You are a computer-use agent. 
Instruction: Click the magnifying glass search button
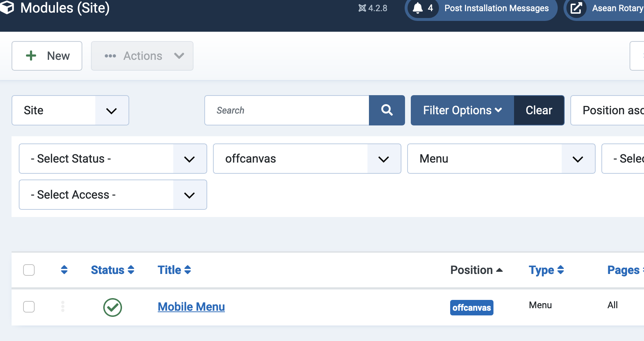point(387,110)
